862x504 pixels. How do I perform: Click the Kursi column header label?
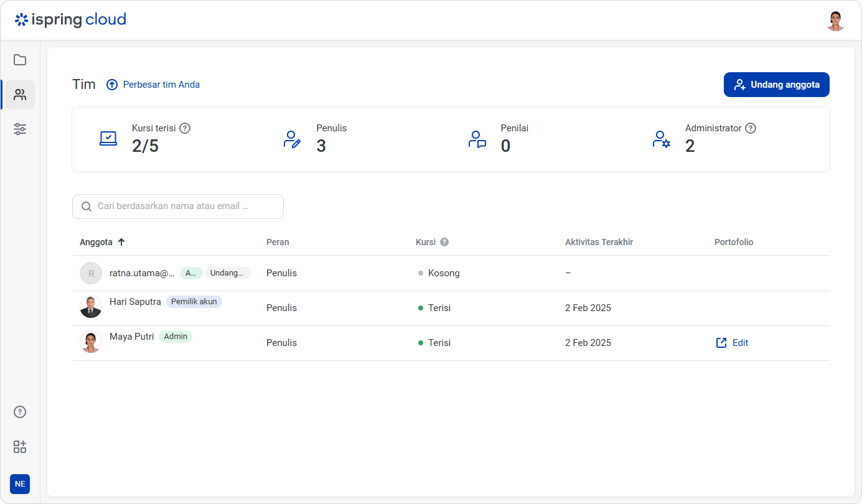[x=425, y=242]
